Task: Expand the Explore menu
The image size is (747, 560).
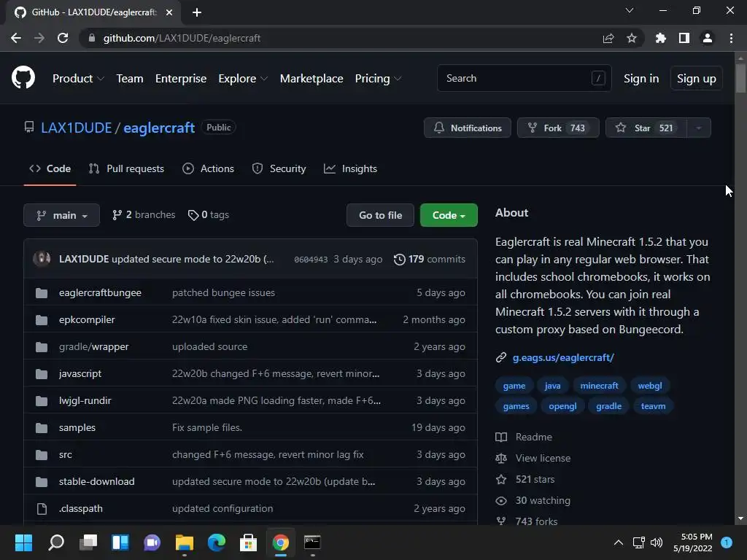Action: (x=243, y=79)
